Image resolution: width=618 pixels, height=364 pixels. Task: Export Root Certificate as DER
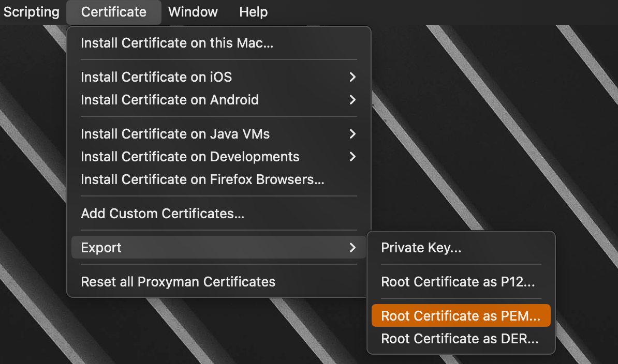point(459,339)
